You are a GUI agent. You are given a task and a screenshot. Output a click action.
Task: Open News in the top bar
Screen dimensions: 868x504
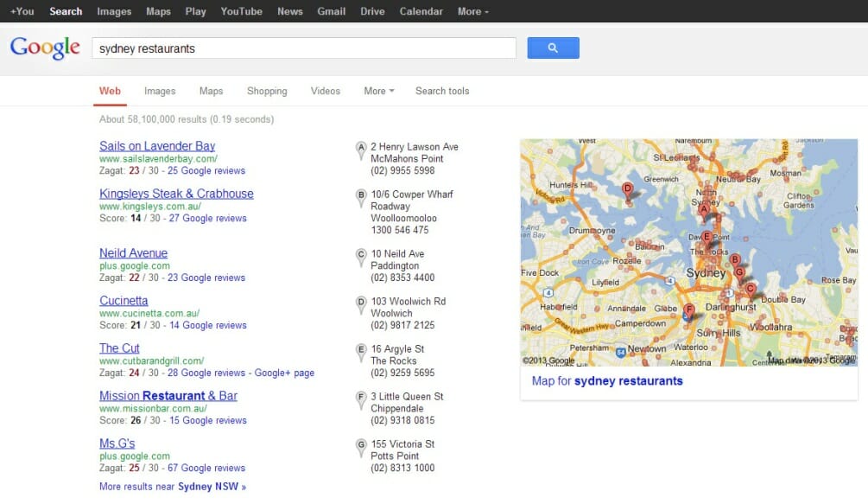tap(290, 11)
